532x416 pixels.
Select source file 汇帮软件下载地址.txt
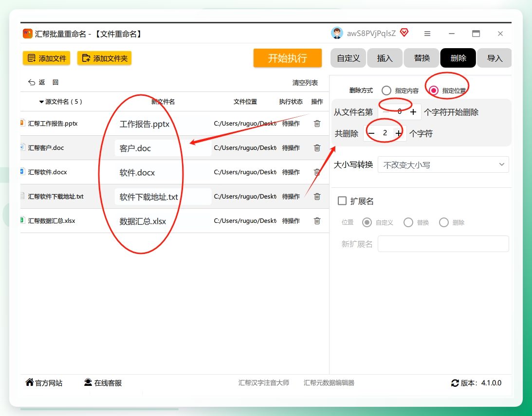point(55,196)
